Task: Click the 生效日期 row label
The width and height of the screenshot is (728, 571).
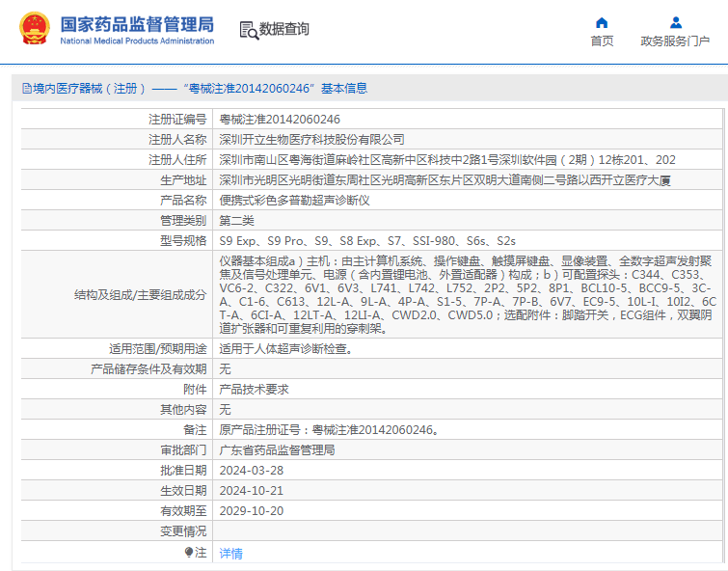Action: point(183,491)
